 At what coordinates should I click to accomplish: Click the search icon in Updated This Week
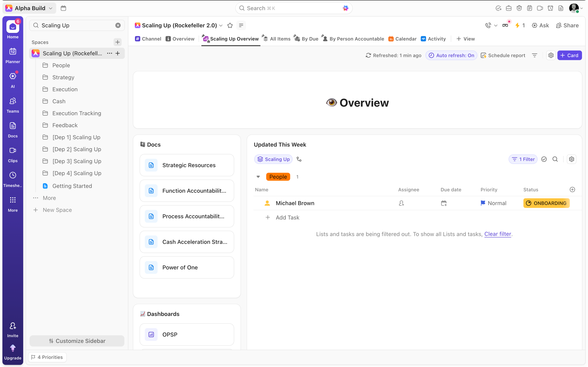point(555,159)
